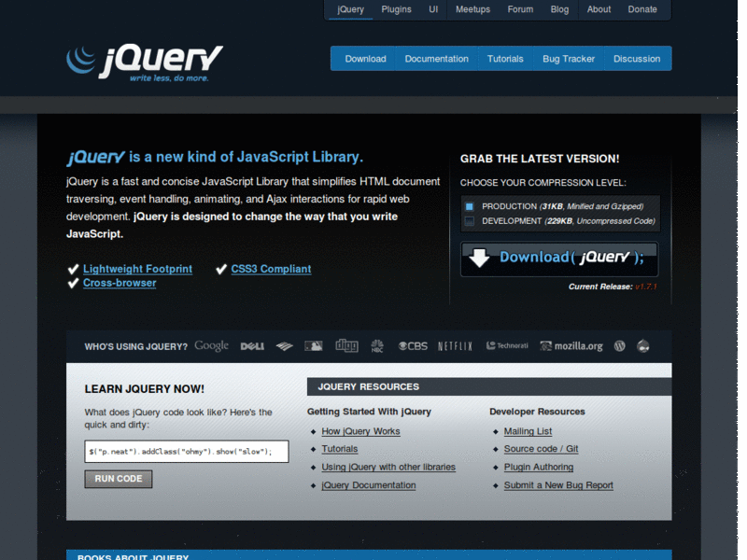Open the Mailing List link
Screen dimensions: 747x560
click(528, 431)
